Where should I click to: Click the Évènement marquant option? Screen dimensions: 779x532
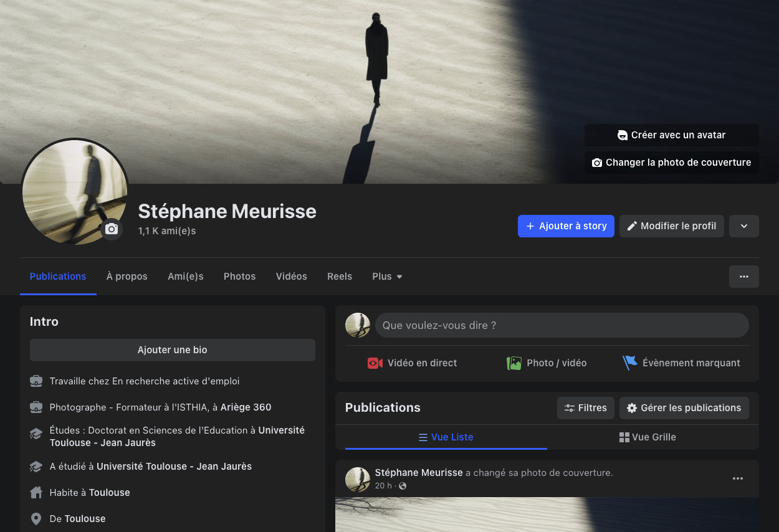[x=682, y=363]
